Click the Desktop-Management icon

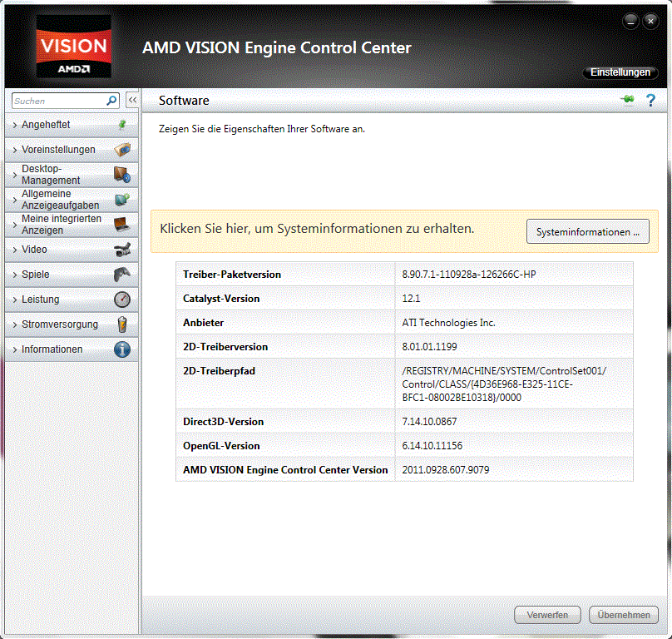pyautogui.click(x=122, y=175)
